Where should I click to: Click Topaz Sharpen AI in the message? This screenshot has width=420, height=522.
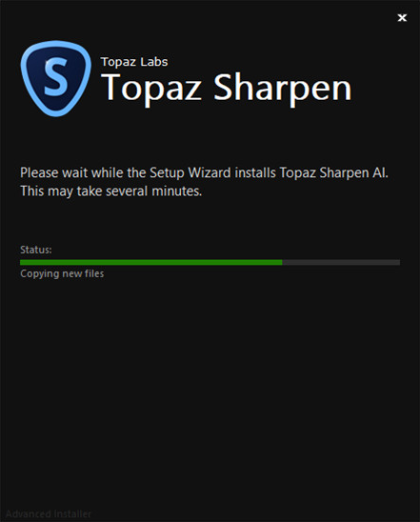(333, 173)
